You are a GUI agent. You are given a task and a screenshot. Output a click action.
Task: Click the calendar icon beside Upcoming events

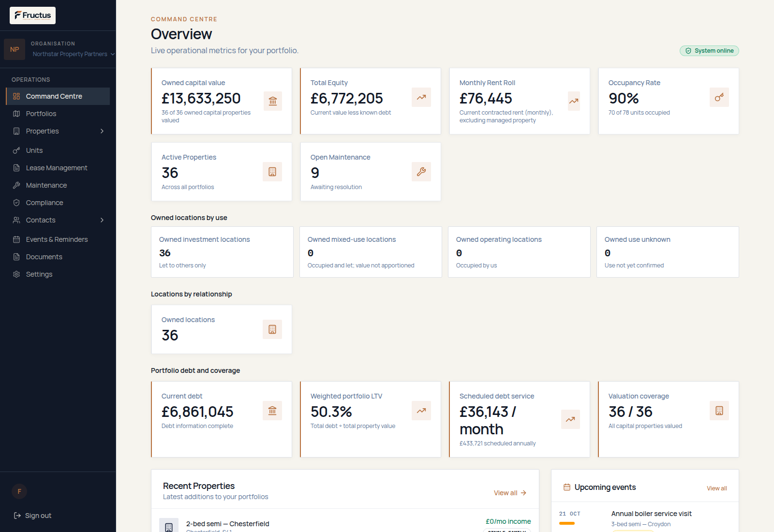coord(567,487)
